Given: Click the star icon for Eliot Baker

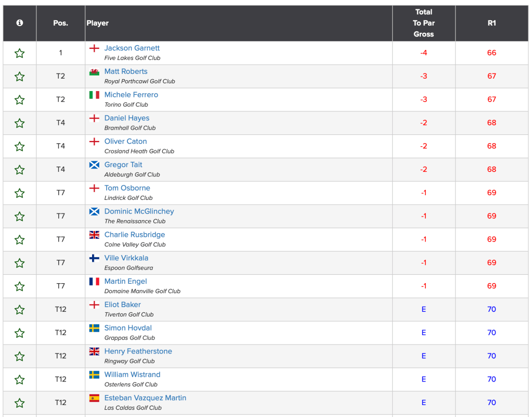Looking at the screenshot, I should click(x=20, y=310).
